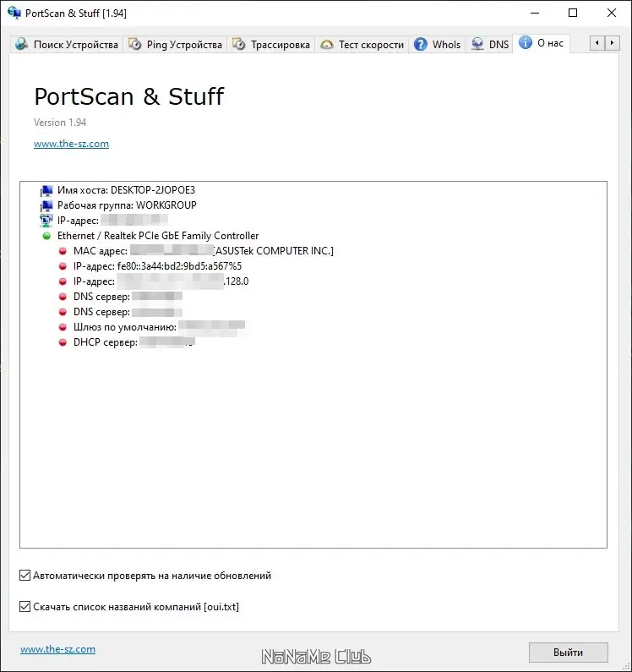Click the red bullet beside MAC address

click(63, 252)
